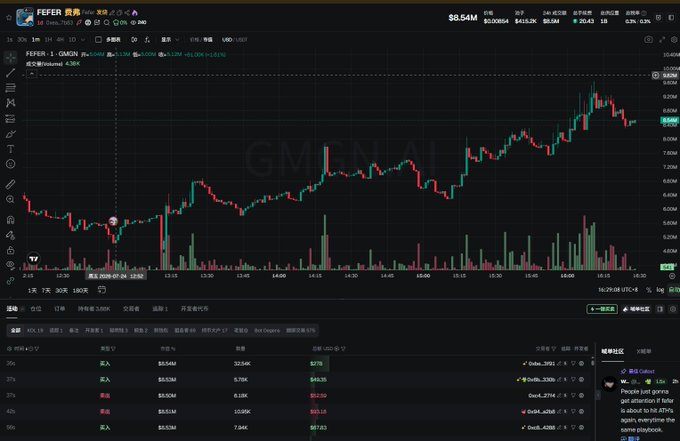Screen dimensions: 680x441
Task: Click the flame icon next to FEFER
Action: 135,13
